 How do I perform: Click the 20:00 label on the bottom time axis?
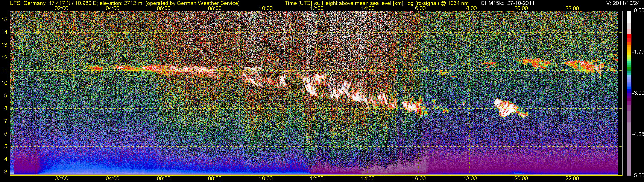tap(521, 179)
